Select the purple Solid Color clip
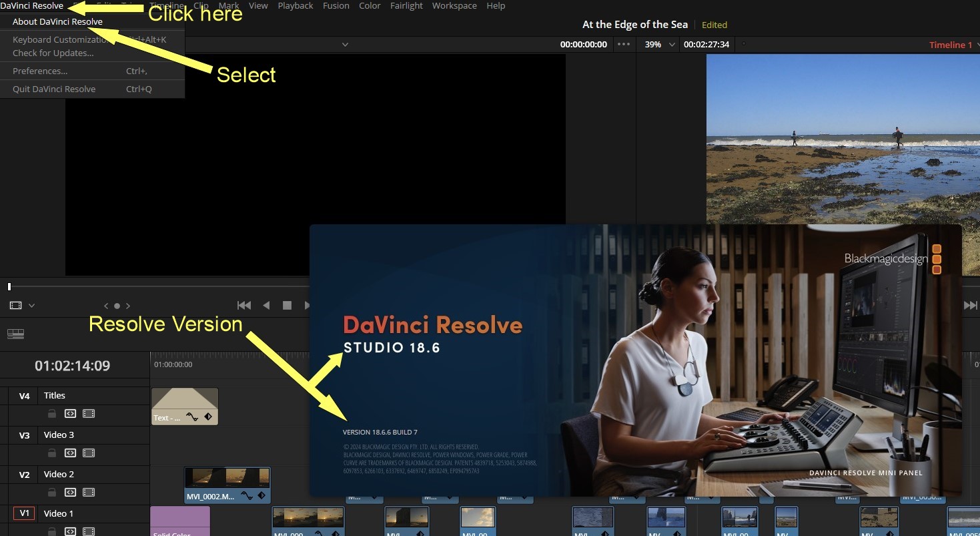The image size is (980, 536). [180, 521]
